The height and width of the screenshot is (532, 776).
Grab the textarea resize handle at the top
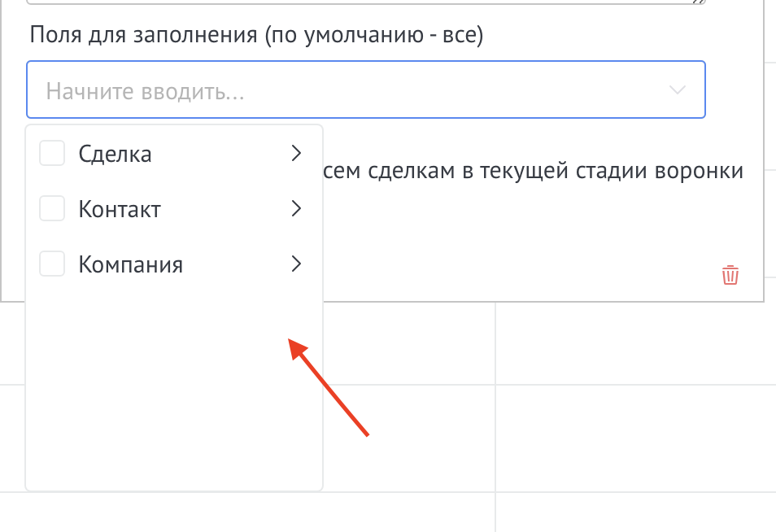pos(698,3)
